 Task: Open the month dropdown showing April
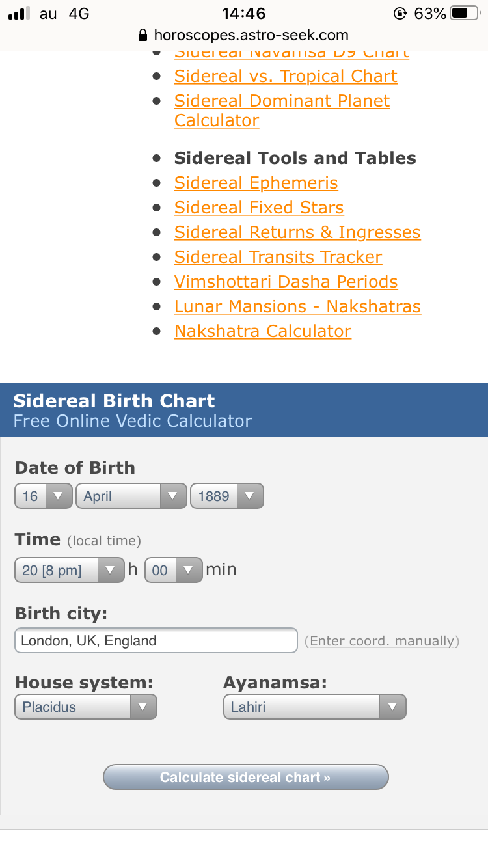(x=131, y=496)
